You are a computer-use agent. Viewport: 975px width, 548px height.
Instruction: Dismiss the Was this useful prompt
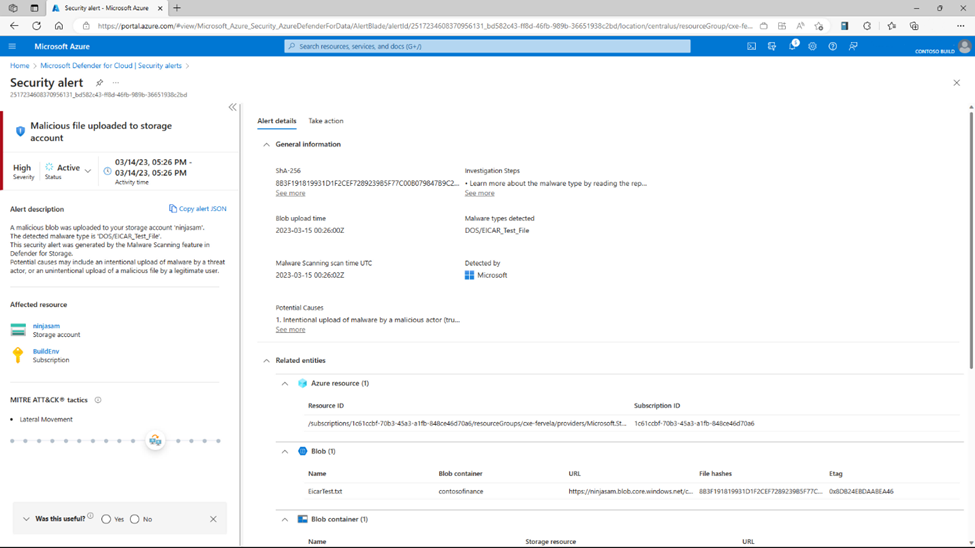[x=213, y=519]
